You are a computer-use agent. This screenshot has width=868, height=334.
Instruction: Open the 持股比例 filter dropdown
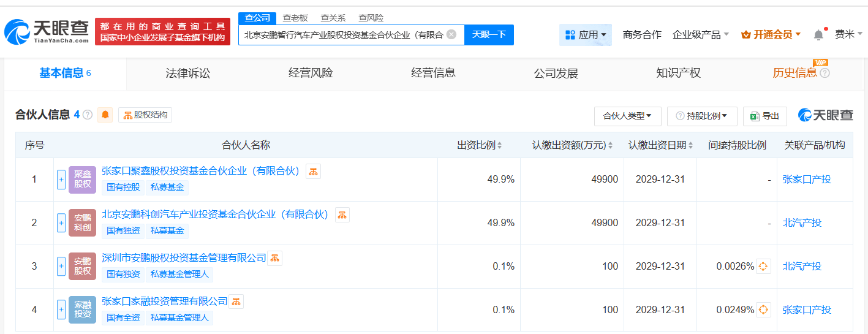coord(701,116)
